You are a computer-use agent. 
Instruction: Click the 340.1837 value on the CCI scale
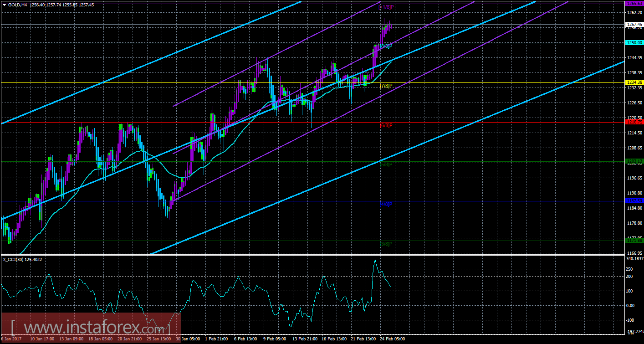point(634,259)
